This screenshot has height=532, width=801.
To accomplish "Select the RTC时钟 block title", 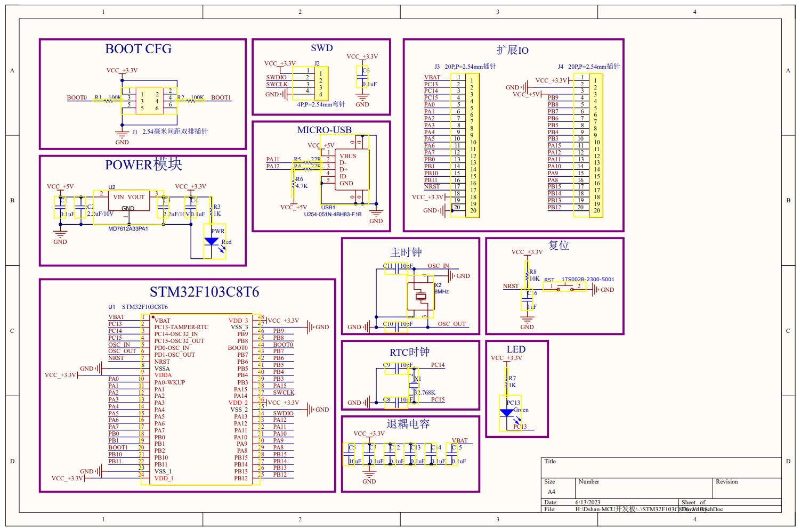I will click(409, 353).
